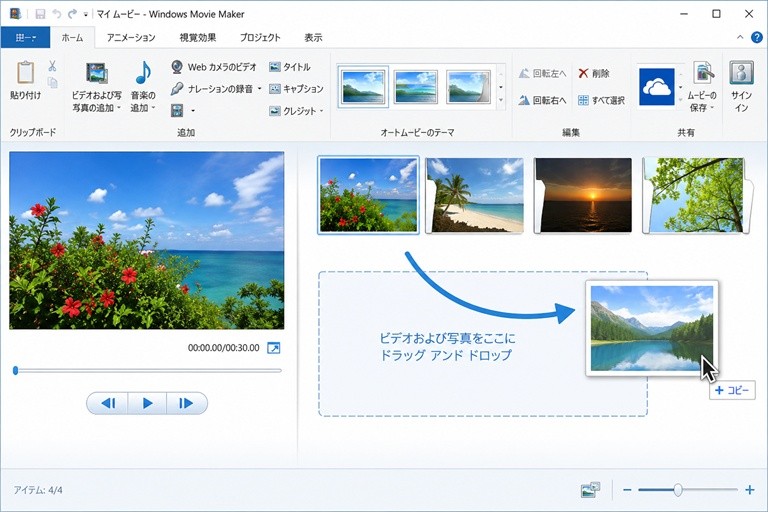Screen dimensions: 768x512
Task: Rotate the clip left with 回転左へ
Action: click(543, 73)
